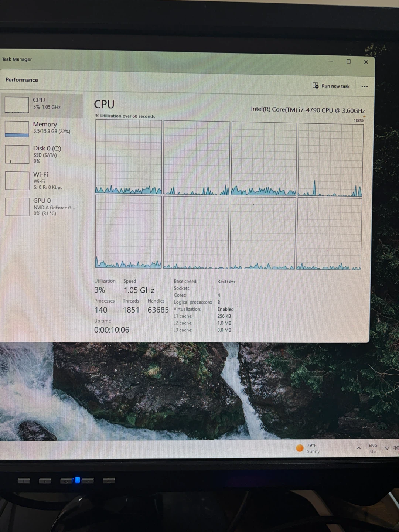Open the 79°F Sunny weather widget
This screenshot has width=399, height=532.
308,448
